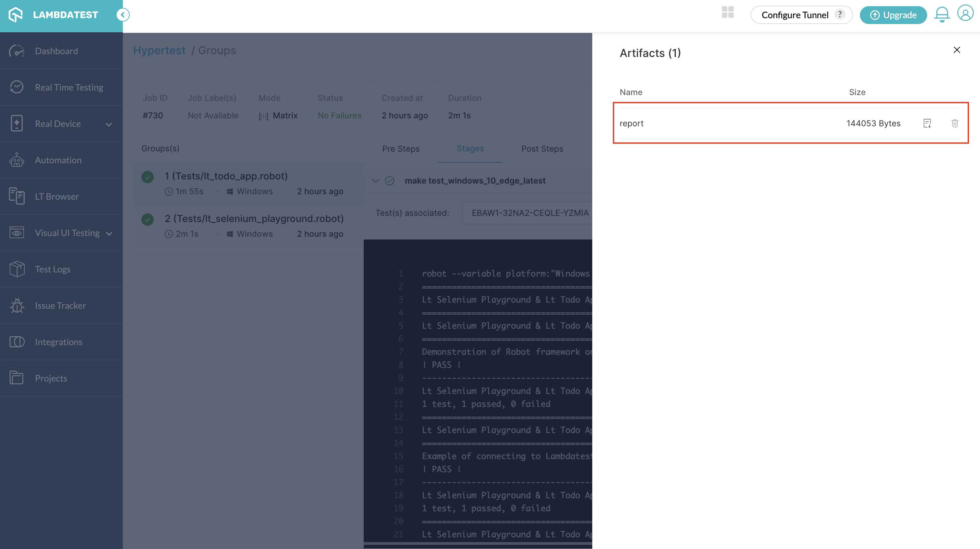Click the Upgrade button
Viewport: 980px width, 549px height.
pos(893,15)
